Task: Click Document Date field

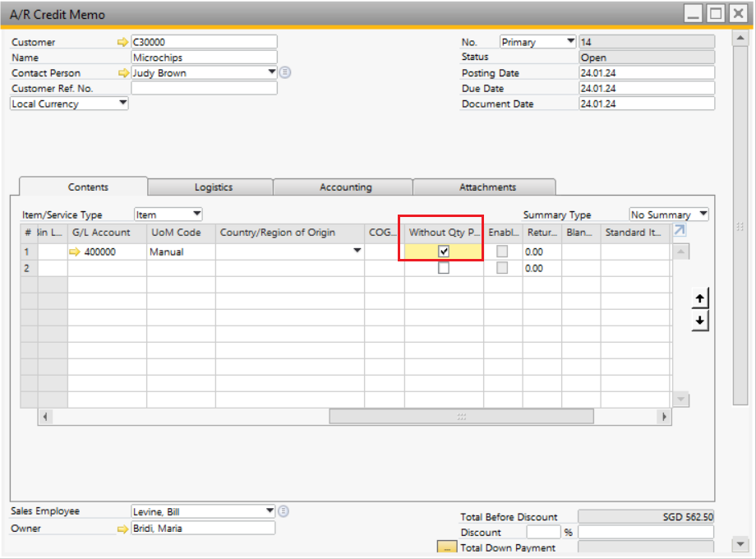Action: click(x=647, y=104)
